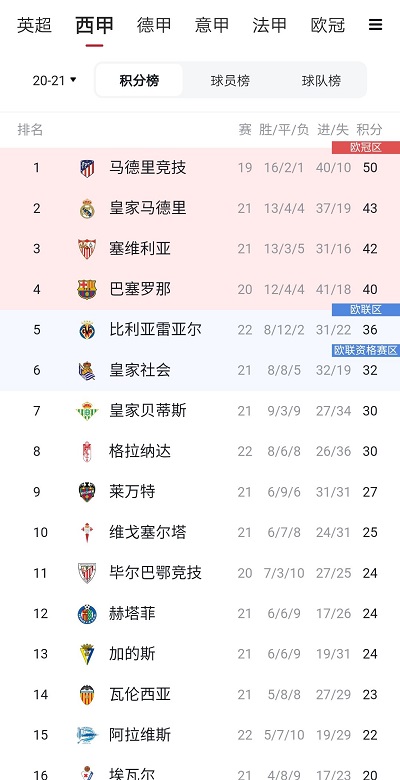Expand the 20-21 season dropdown

pyautogui.click(x=55, y=80)
